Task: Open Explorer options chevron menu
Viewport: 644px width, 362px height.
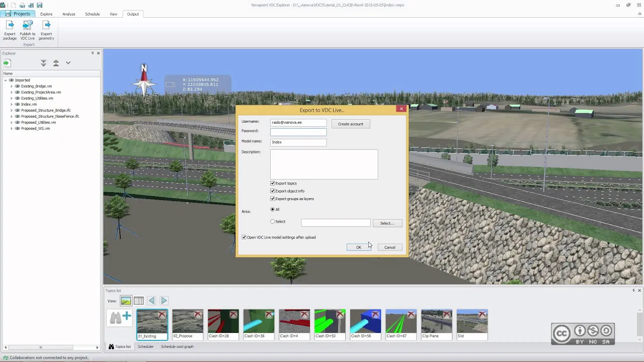Action: 68,63
